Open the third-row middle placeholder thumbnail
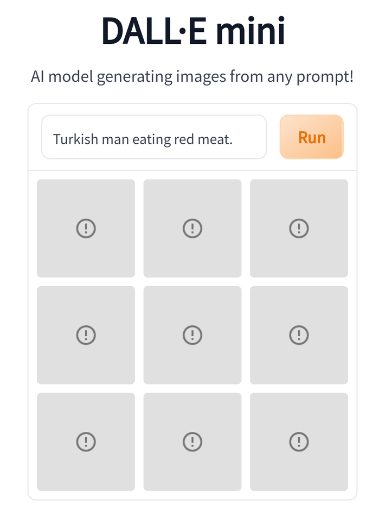Screen dimensions: 390x510 click(x=192, y=442)
